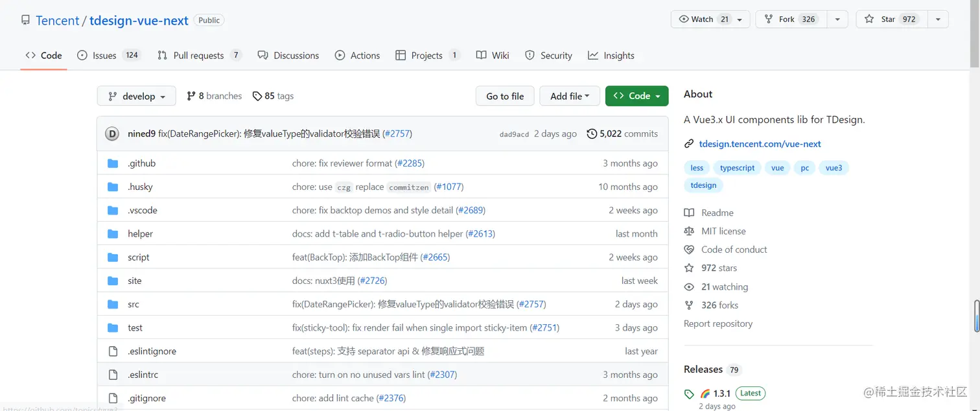Click the tdesign topic tag
980x411 pixels.
[703, 185]
